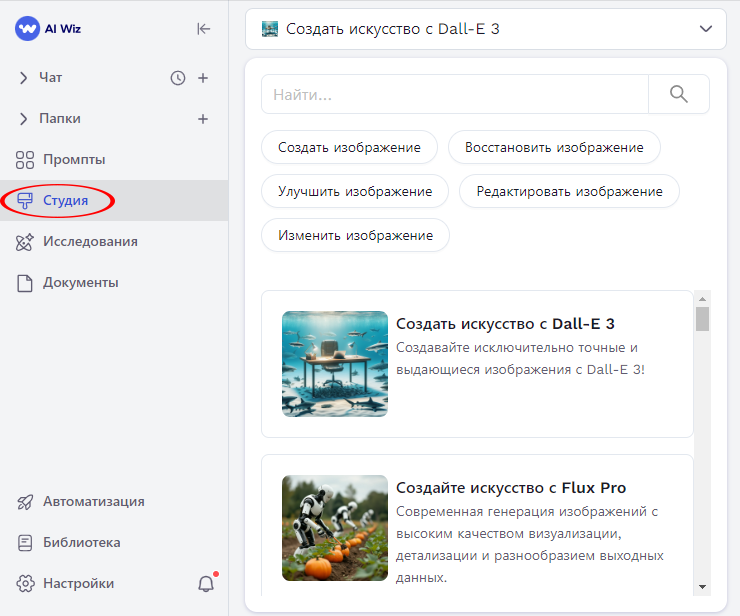Click the AI Wiz logo icon
The height and width of the screenshot is (616, 740).
(x=27, y=29)
